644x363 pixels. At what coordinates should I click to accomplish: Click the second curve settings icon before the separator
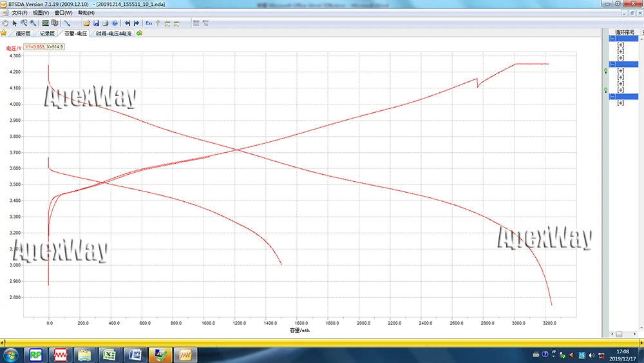pyautogui.click(x=176, y=23)
